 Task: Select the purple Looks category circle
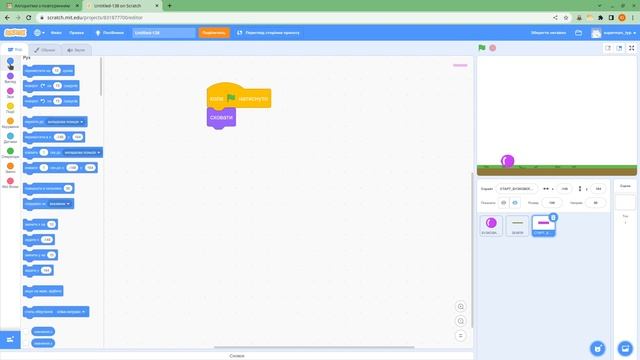[x=10, y=76]
